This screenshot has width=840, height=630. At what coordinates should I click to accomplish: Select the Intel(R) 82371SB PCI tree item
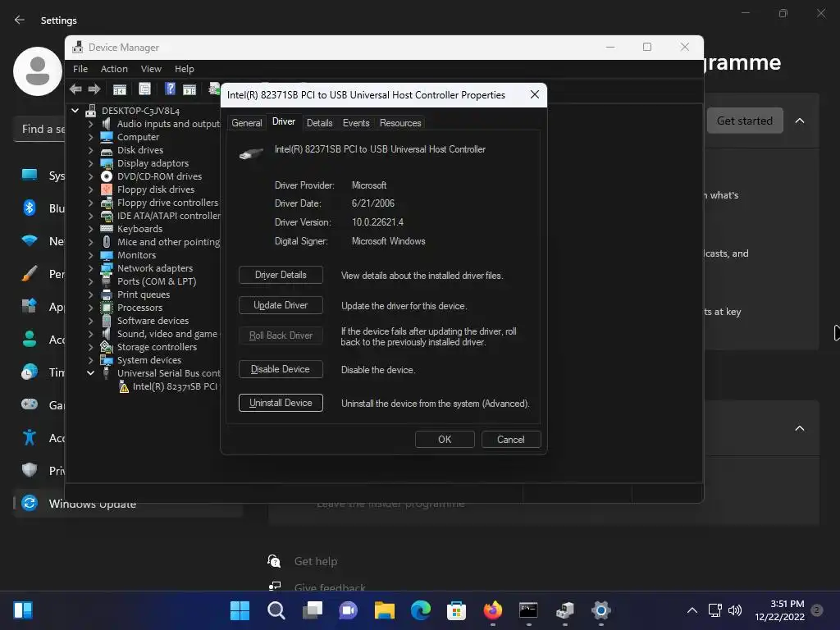point(175,386)
